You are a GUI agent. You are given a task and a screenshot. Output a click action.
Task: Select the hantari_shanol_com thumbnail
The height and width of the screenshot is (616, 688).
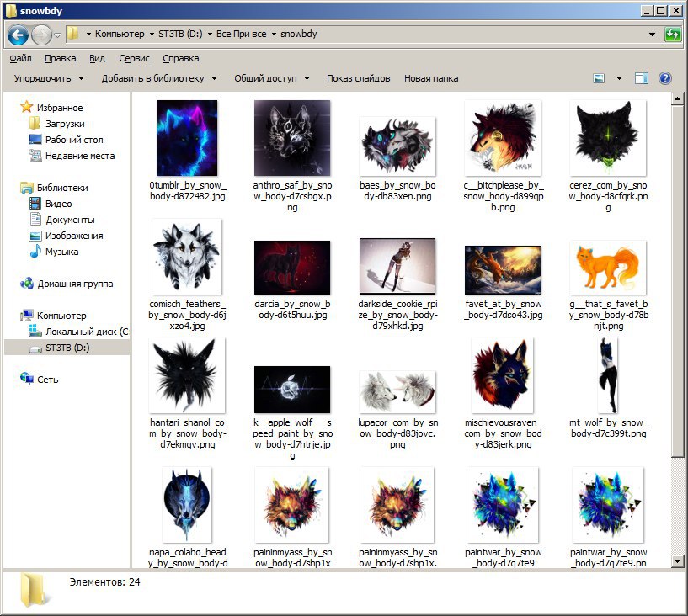pyautogui.click(x=187, y=375)
